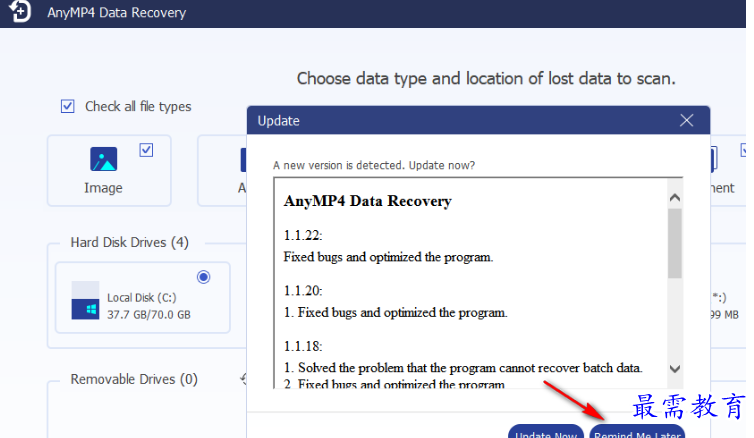The image size is (754, 438).
Task: Click the release notes scrollbar thumb
Action: [675, 243]
